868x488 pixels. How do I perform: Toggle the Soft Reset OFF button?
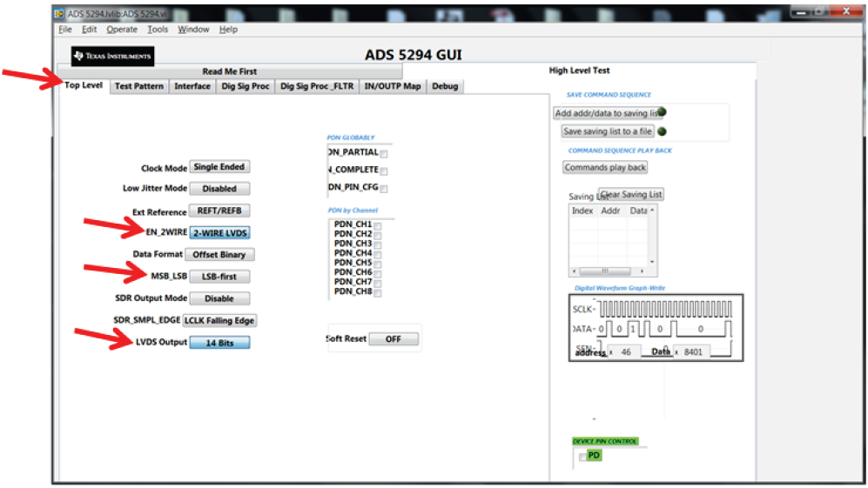point(394,339)
